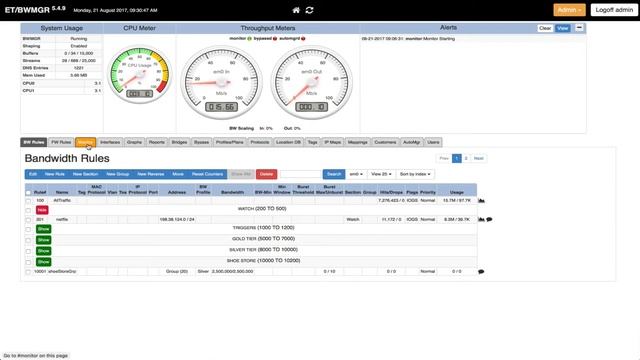Check the box for the SHOE STORE section
Viewport: 640px width, 360px height.
[28, 262]
